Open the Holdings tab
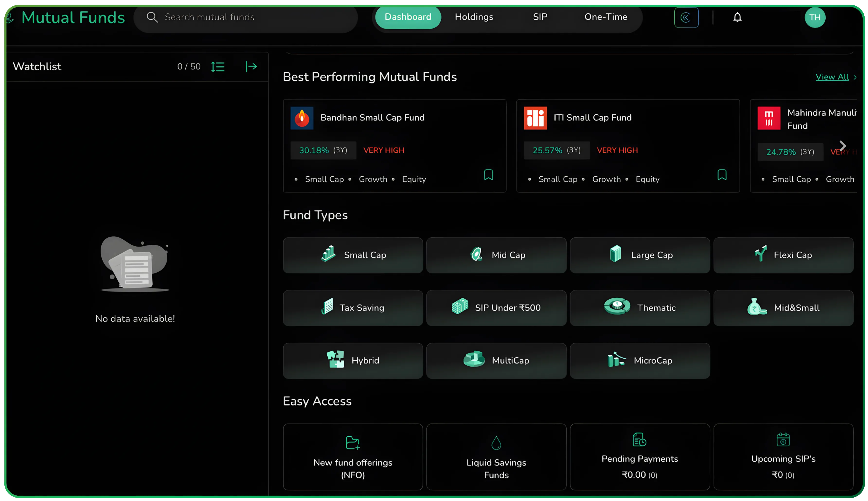Screen dimensions: 868x501 pyautogui.click(x=474, y=17)
